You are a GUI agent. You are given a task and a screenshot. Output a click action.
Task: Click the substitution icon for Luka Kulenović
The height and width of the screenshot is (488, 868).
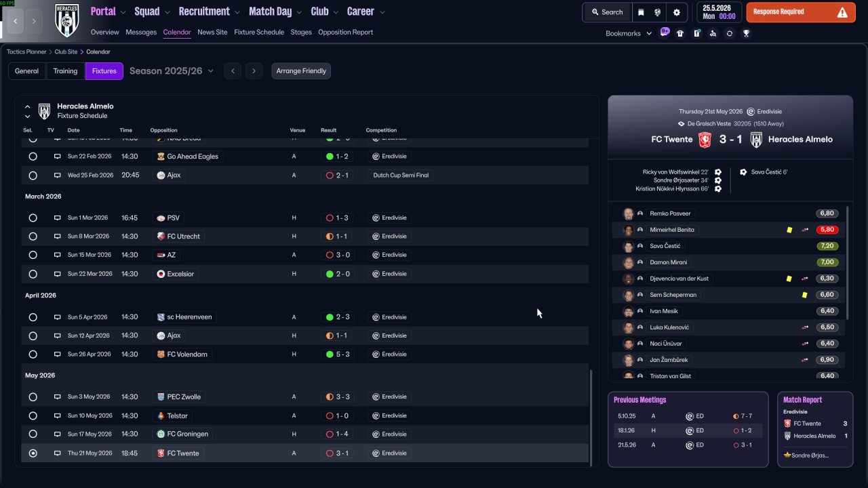point(805,327)
